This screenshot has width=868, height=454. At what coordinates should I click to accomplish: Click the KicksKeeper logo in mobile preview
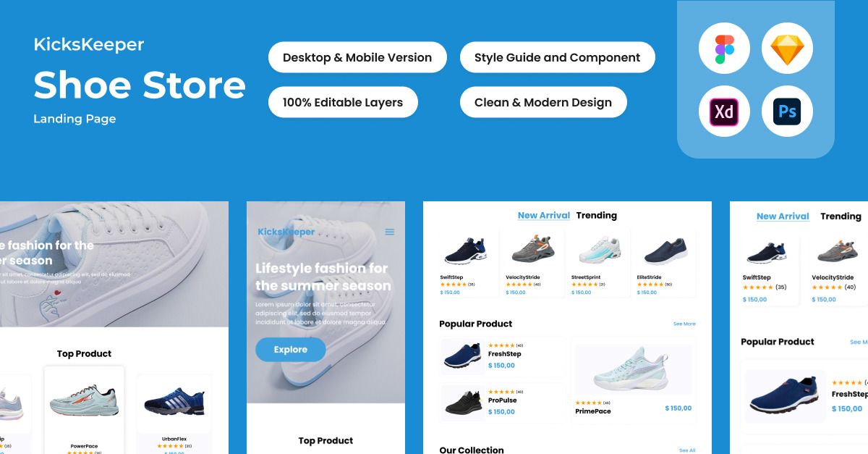286,232
